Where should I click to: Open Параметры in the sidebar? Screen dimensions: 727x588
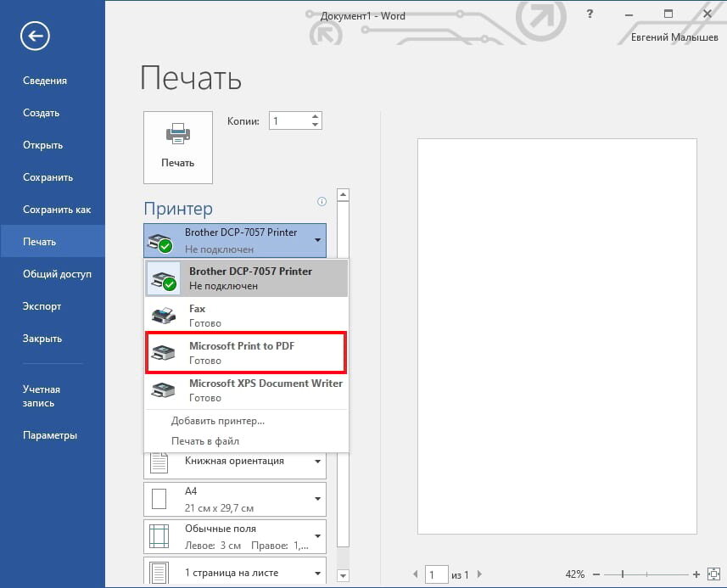(49, 435)
